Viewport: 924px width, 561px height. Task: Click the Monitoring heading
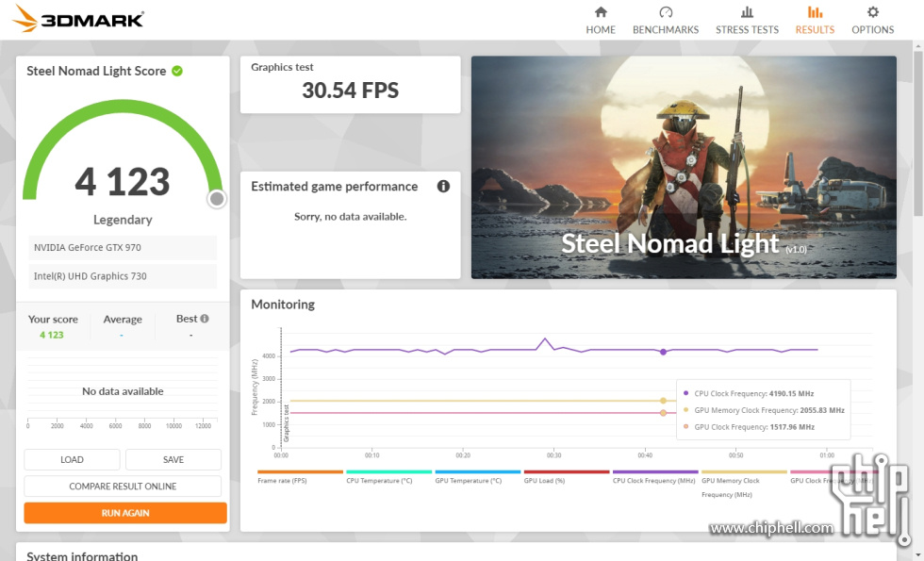283,305
